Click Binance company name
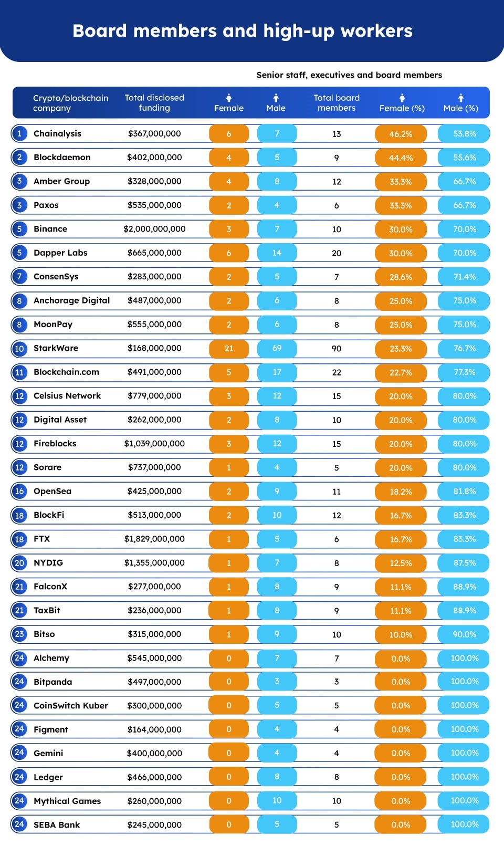The height and width of the screenshot is (846, 504). [50, 229]
